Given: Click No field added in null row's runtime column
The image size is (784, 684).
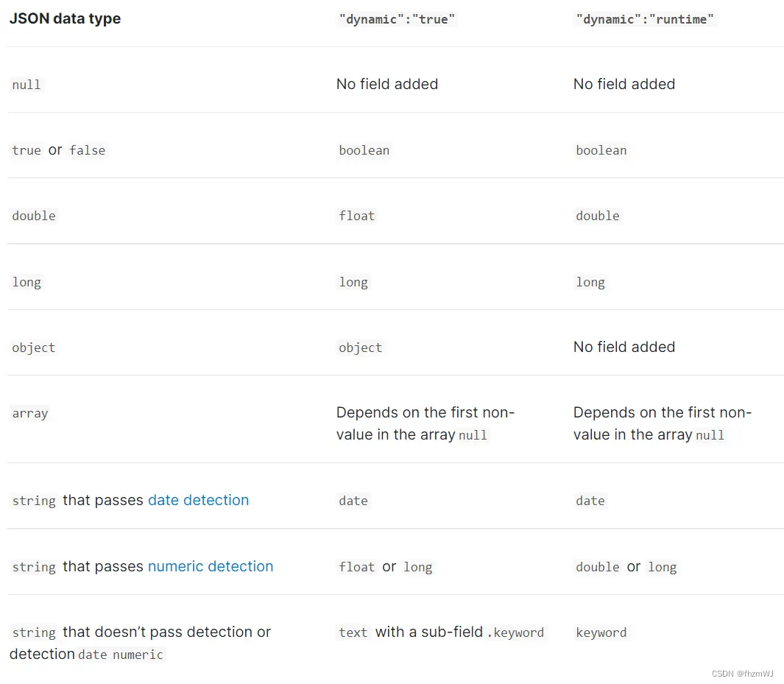Looking at the screenshot, I should coord(624,84).
